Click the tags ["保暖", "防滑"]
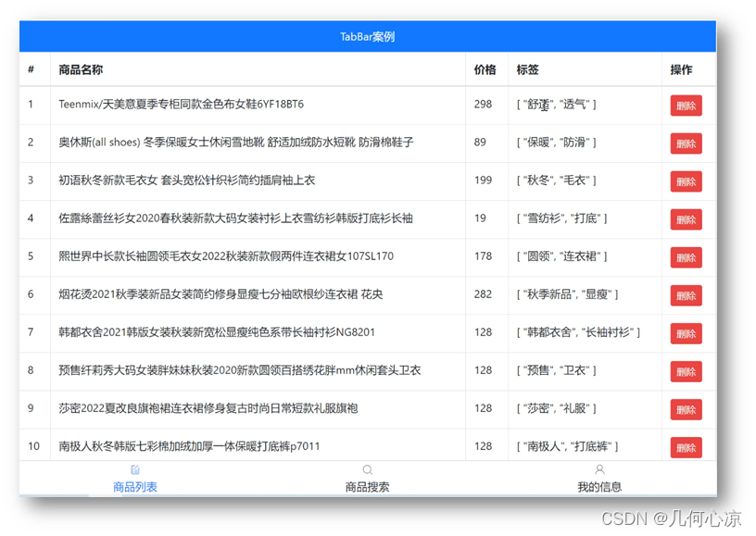 (x=557, y=143)
